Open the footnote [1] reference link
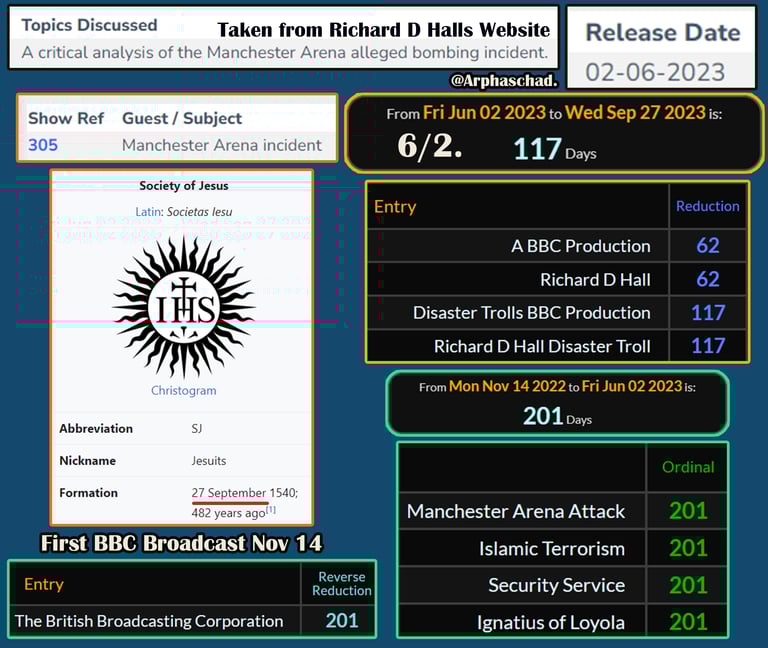Viewport: 768px width, 648px height. (x=271, y=510)
